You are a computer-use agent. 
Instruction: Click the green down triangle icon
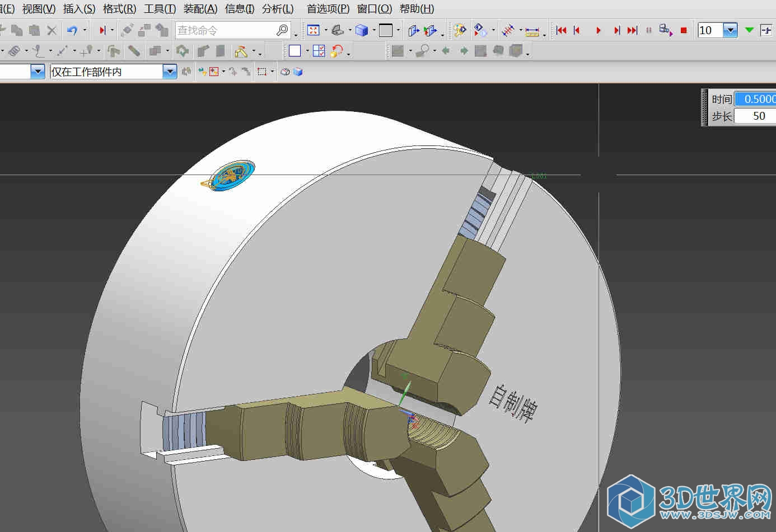coord(750,30)
